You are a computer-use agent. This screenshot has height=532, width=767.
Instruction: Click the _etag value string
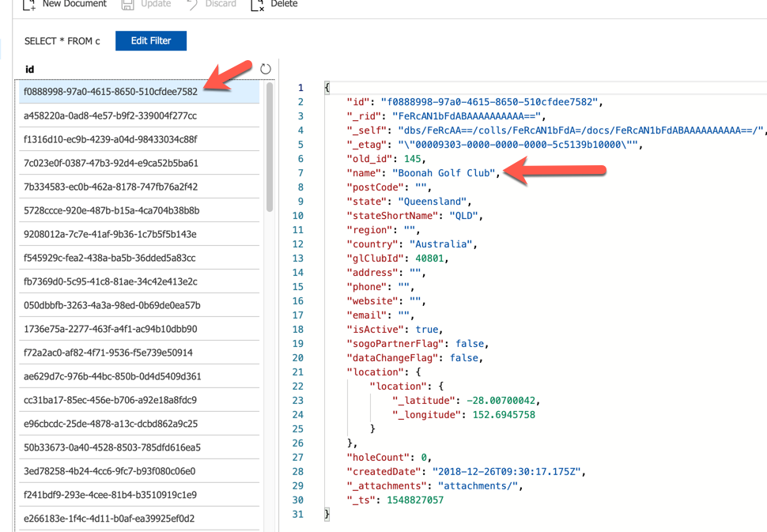click(x=518, y=145)
